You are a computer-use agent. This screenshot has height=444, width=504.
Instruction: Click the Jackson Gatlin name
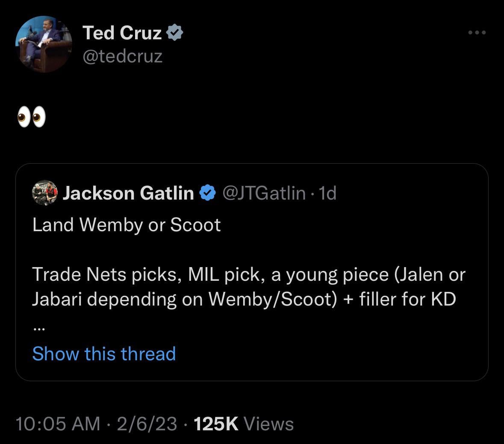(x=128, y=193)
